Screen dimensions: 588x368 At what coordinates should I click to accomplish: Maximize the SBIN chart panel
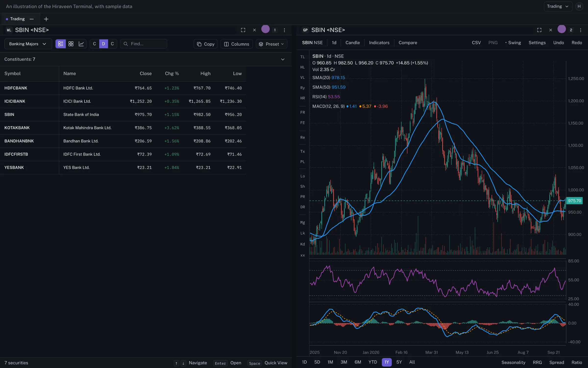(x=539, y=30)
